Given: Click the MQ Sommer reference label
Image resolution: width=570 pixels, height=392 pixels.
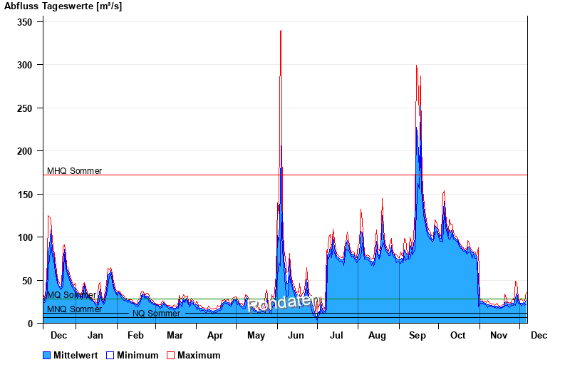Looking at the screenshot, I should [x=71, y=295].
